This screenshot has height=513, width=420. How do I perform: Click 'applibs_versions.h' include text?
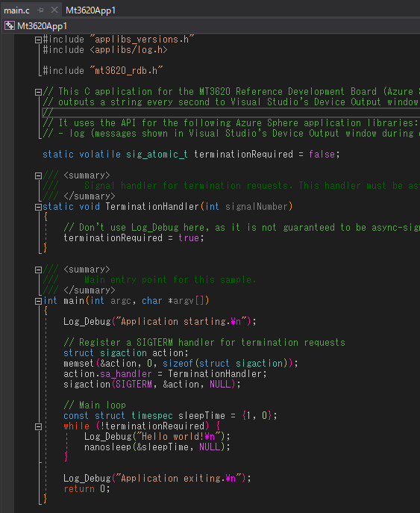coord(142,40)
